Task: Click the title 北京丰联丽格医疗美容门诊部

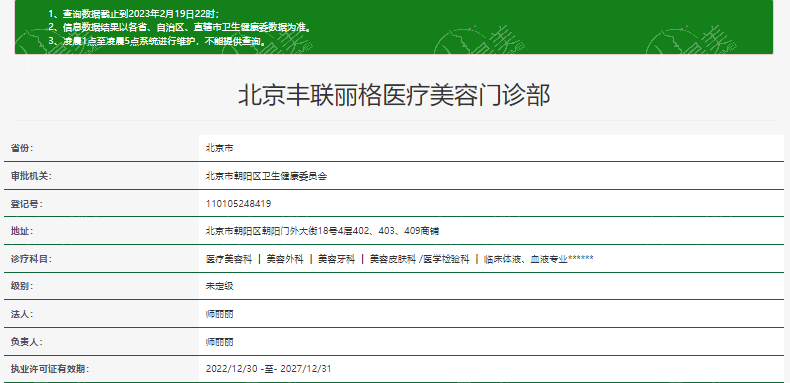Action: click(393, 95)
